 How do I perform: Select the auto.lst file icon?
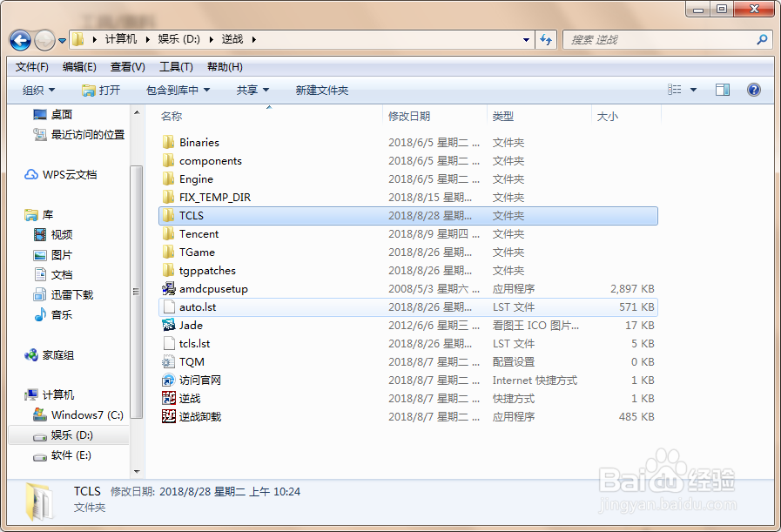[x=168, y=306]
